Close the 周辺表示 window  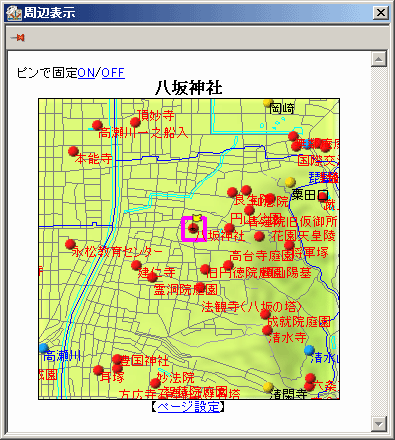pos(380,13)
